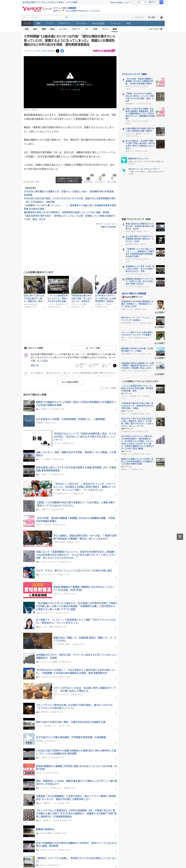This screenshot has height=868, width=186.
Task: Open the 2025 愛知県教職員 人事異動情報 thumbnail
Action: tap(38, 590)
